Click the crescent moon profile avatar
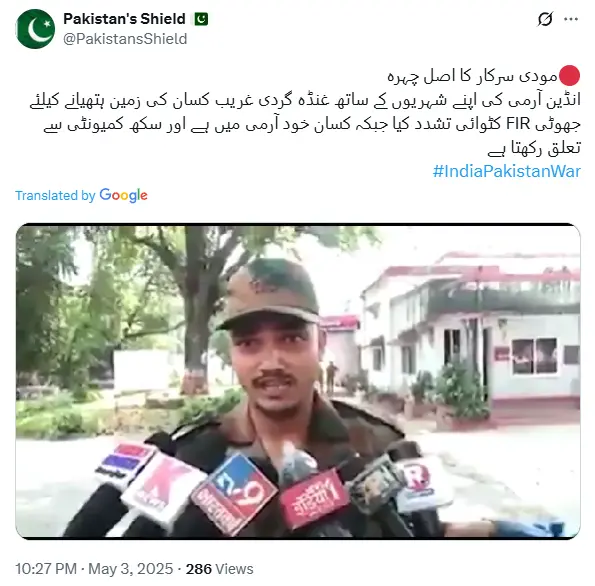This screenshot has width=595, height=586. [35, 29]
